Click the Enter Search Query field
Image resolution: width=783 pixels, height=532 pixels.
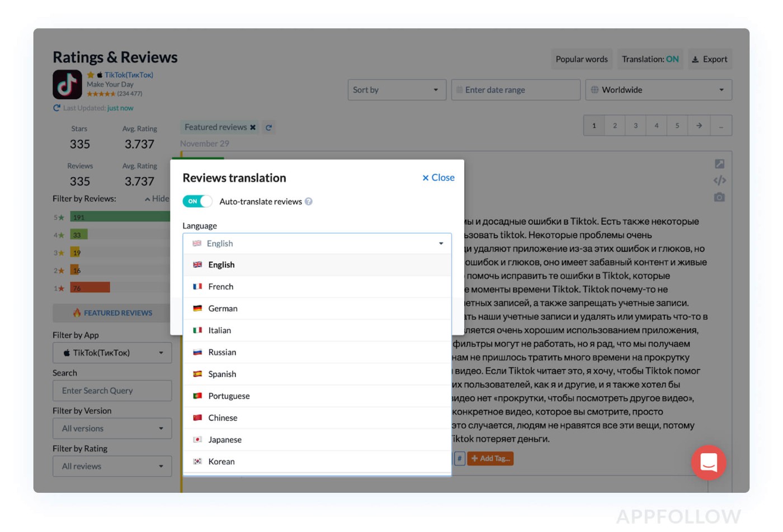(112, 391)
